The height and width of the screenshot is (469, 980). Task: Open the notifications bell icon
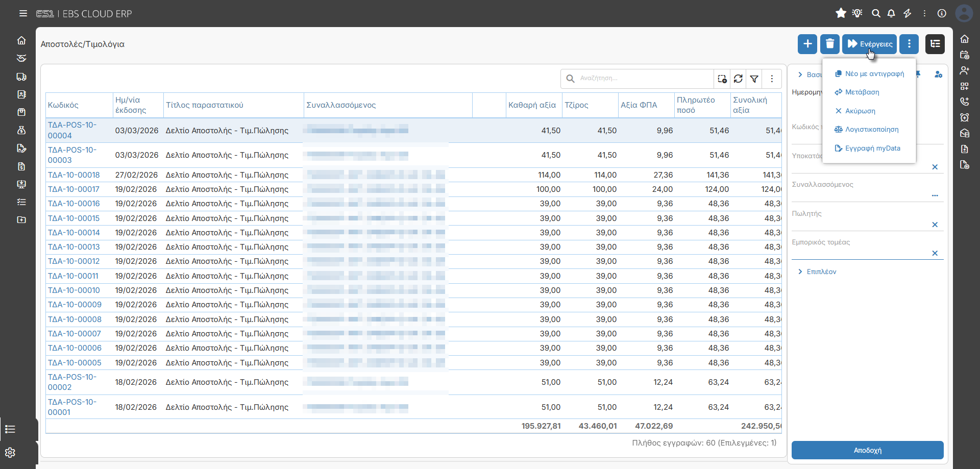pos(891,13)
